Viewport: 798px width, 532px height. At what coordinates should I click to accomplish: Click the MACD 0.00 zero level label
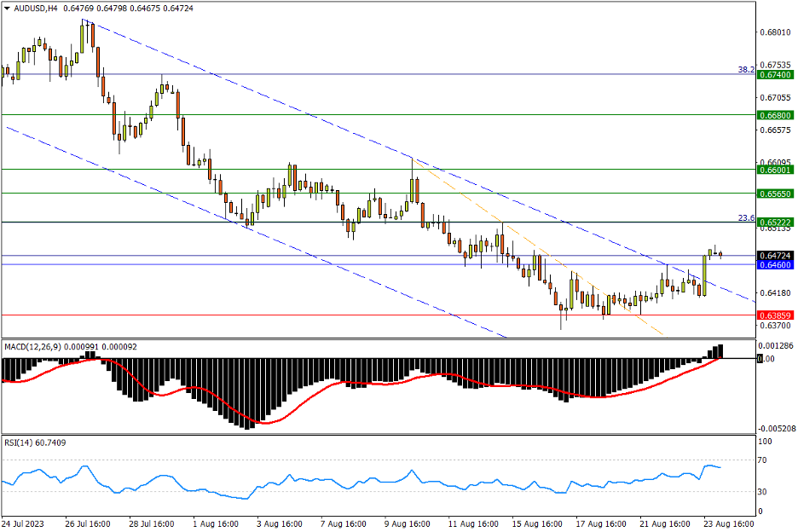tap(766, 359)
